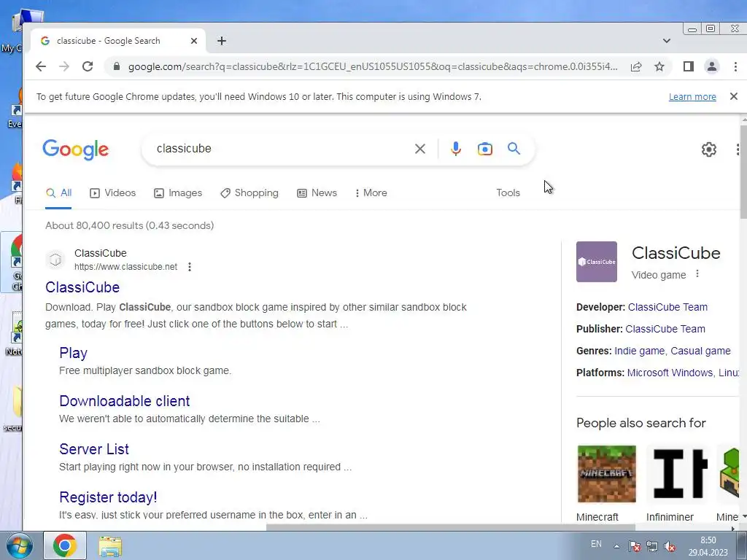The image size is (747, 560).
Task: Show hidden tray icons arrow
Action: (616, 546)
